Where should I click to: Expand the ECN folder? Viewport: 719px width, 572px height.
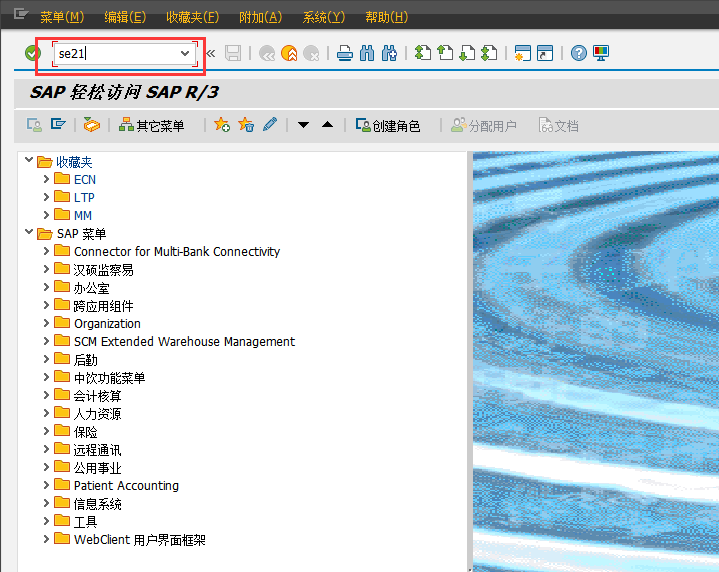click(46, 179)
